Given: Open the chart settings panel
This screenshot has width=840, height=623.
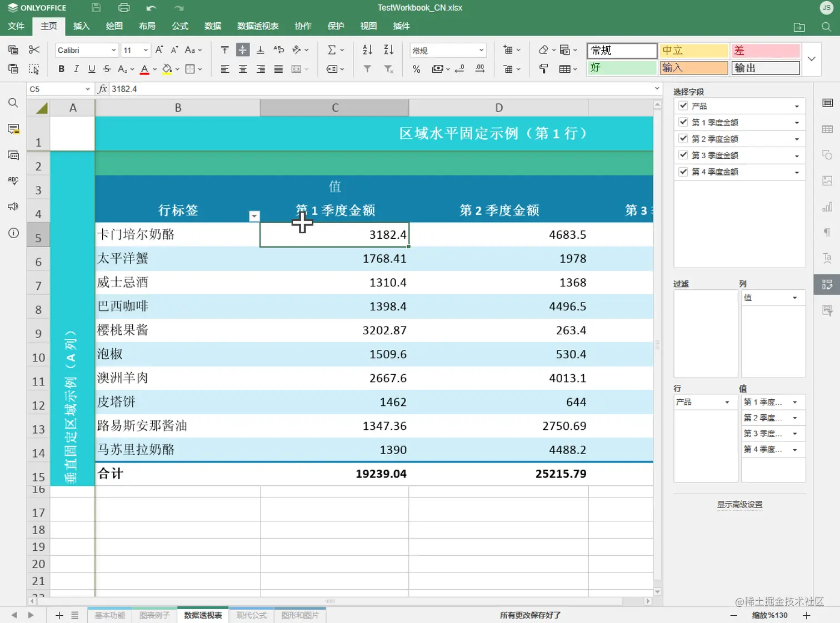Looking at the screenshot, I should point(827,207).
